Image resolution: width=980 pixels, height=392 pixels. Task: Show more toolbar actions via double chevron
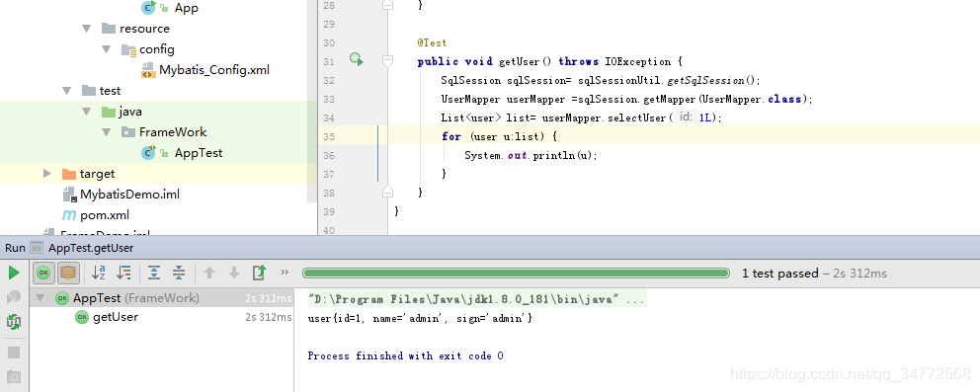(285, 273)
